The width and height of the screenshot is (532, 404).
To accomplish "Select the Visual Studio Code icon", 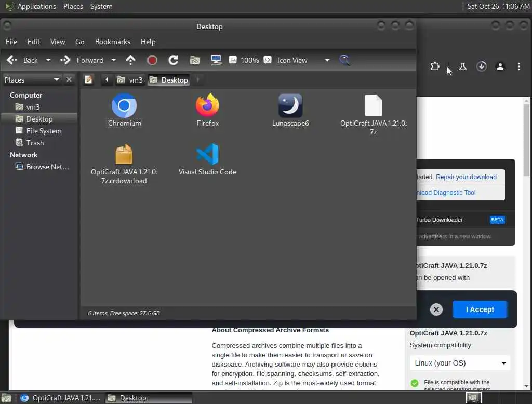I will click(x=207, y=154).
